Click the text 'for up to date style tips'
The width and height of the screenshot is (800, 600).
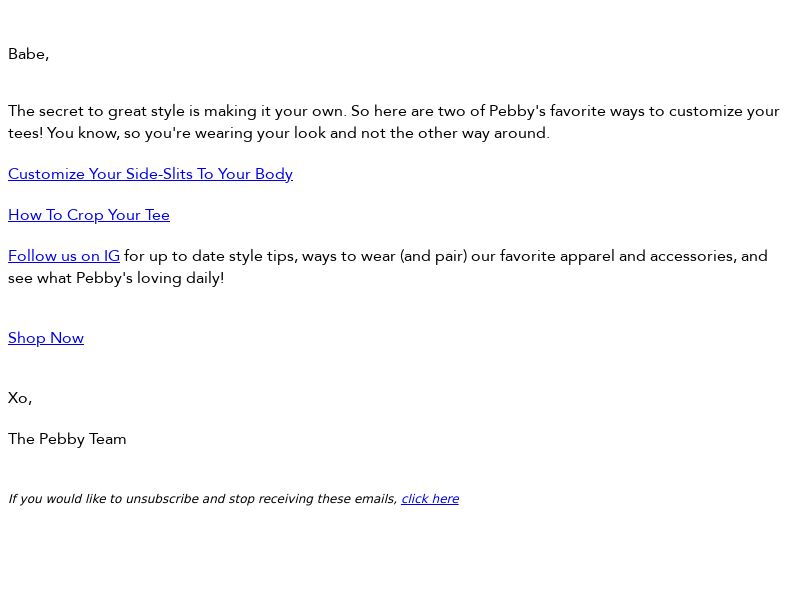[210, 256]
